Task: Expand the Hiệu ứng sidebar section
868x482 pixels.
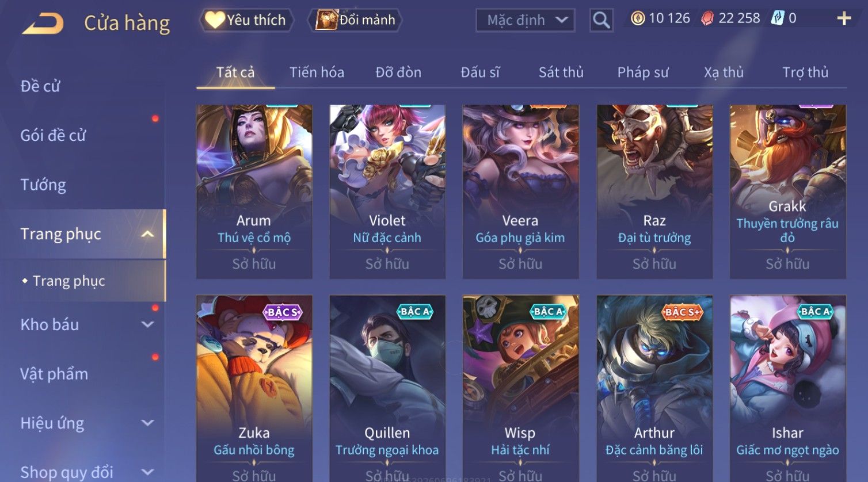Action: click(x=148, y=423)
